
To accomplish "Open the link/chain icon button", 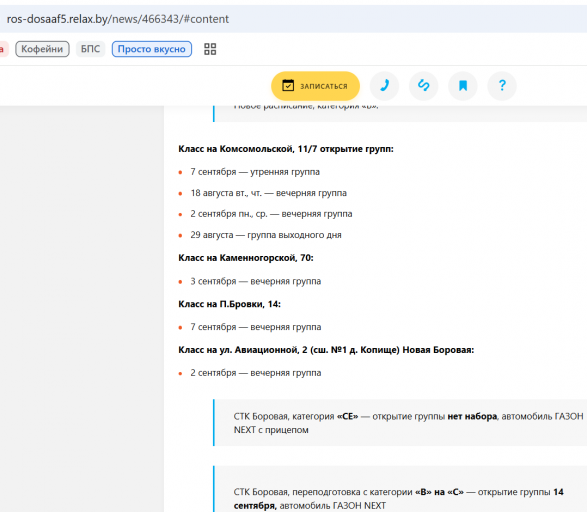I will pos(423,86).
